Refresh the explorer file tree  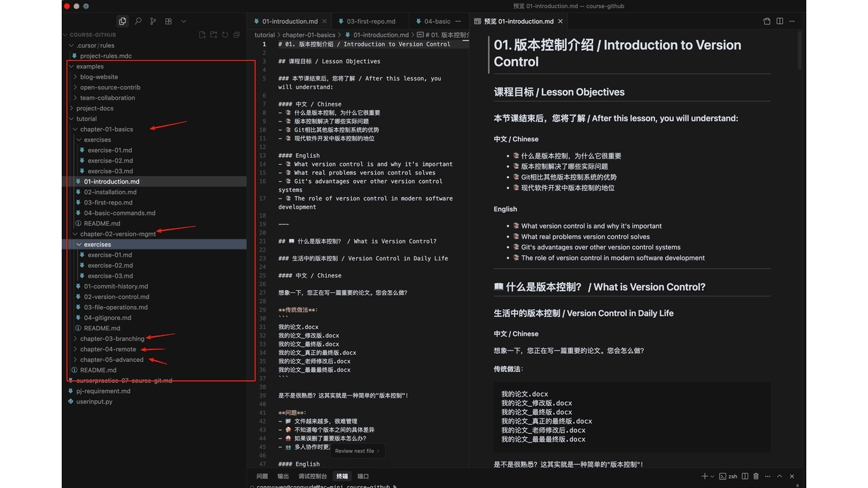225,35
